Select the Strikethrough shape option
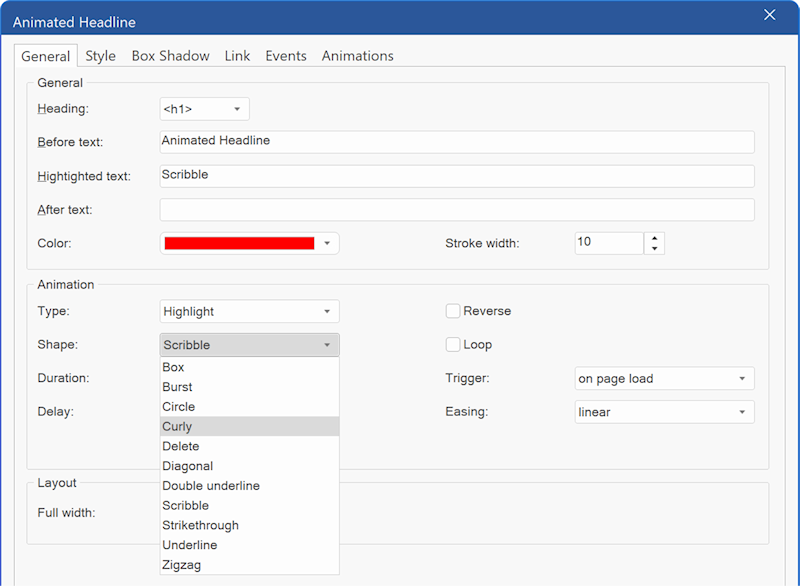Screen dimensions: 800x586 point(249,525)
